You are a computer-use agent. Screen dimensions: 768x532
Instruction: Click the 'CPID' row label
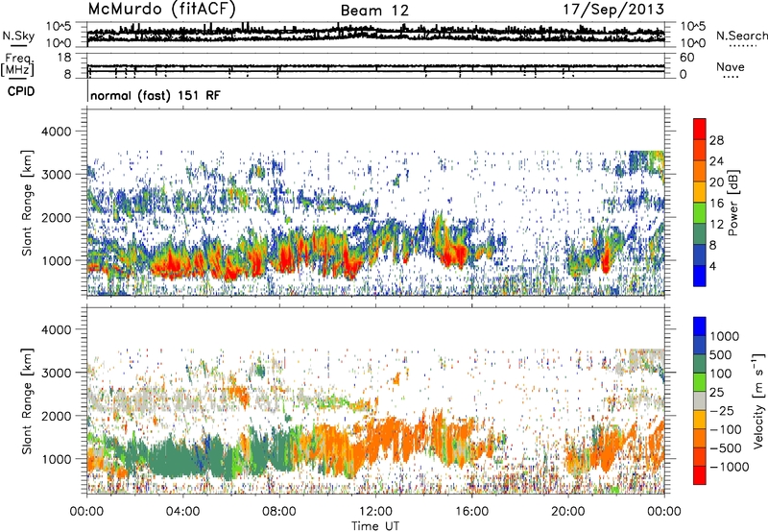click(21, 91)
